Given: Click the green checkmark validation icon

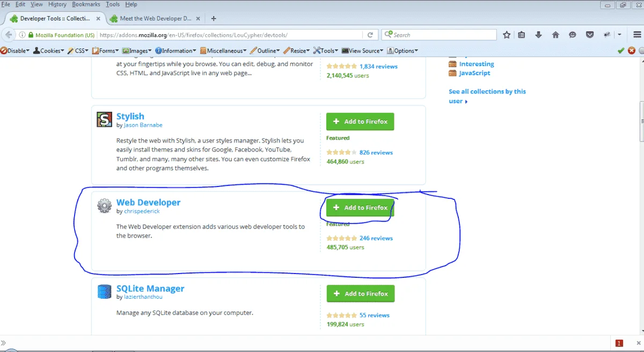Looking at the screenshot, I should (x=621, y=51).
